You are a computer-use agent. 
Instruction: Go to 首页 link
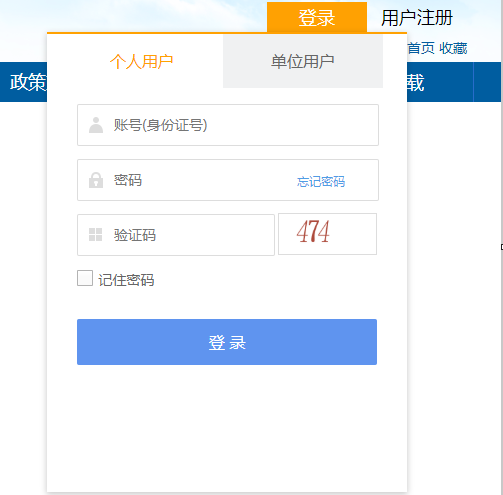tap(421, 48)
